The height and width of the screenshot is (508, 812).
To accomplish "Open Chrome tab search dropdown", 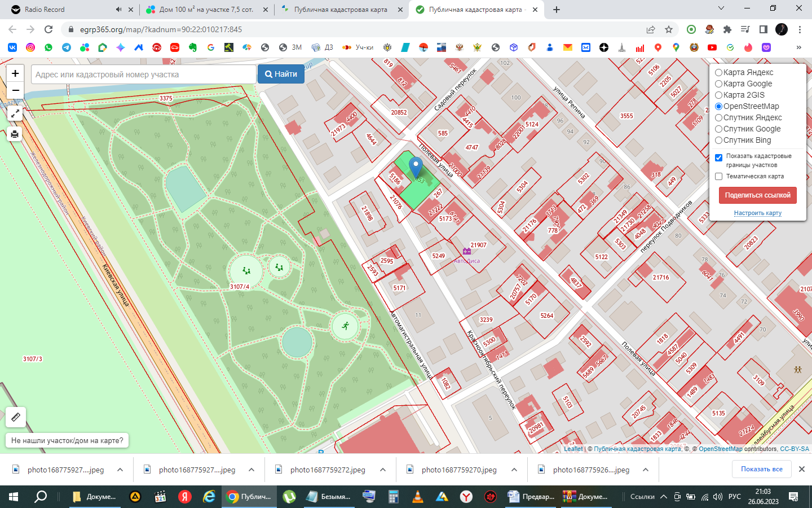I will click(721, 8).
